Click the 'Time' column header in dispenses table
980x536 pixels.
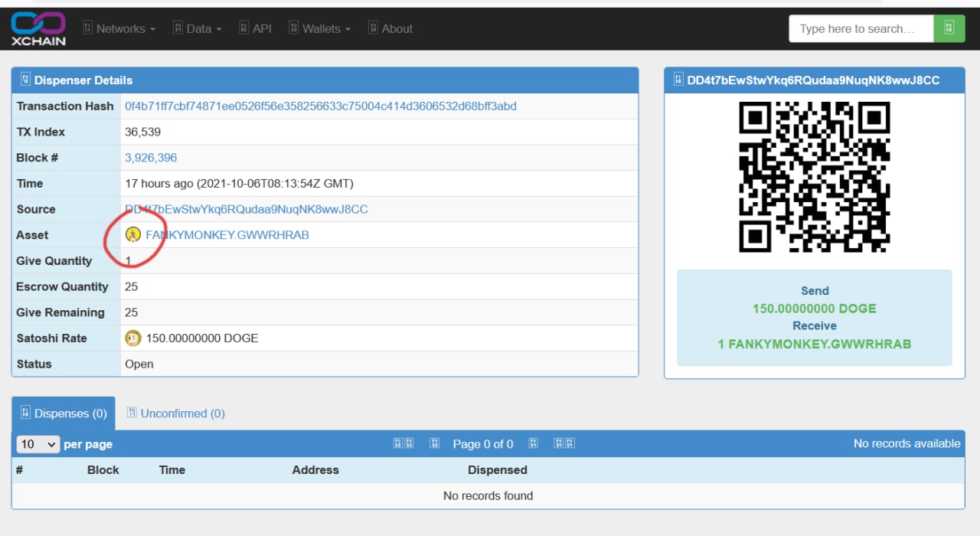tap(172, 470)
